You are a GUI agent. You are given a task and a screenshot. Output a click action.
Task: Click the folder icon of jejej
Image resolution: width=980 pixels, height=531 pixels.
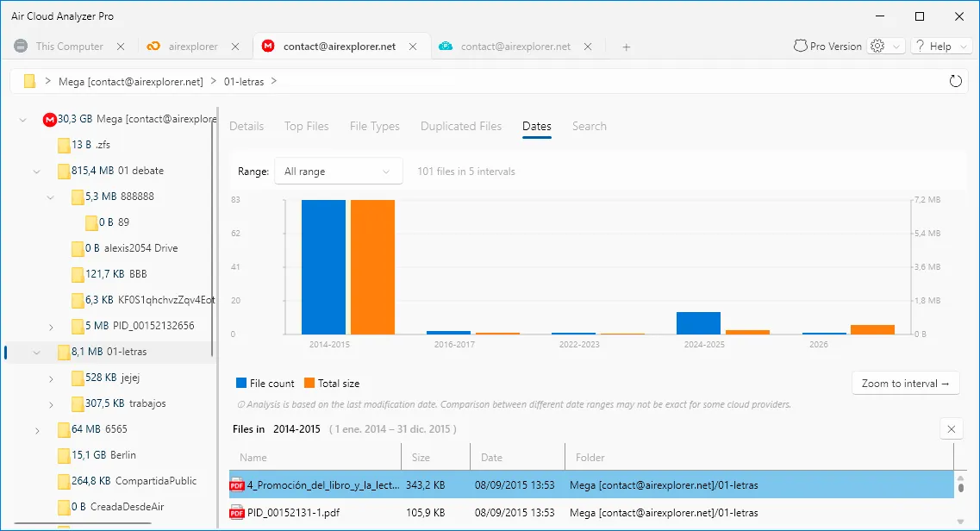[x=78, y=378]
